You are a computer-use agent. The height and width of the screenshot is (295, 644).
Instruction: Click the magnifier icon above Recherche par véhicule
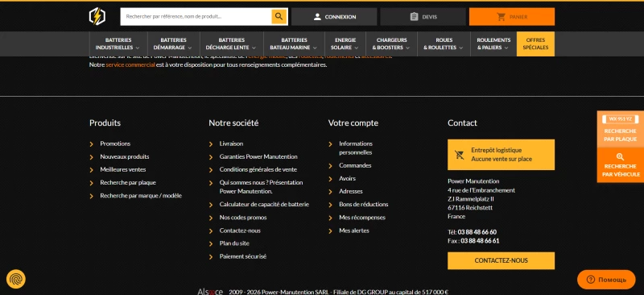(x=620, y=156)
